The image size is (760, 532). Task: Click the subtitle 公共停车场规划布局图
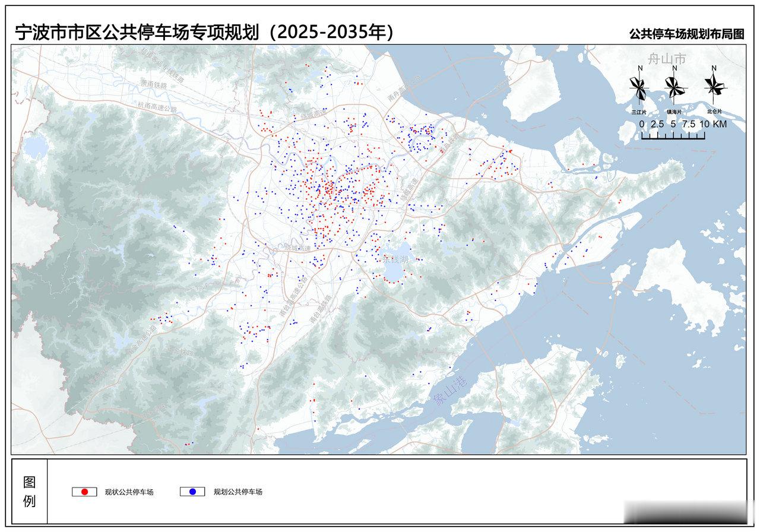coord(687,34)
